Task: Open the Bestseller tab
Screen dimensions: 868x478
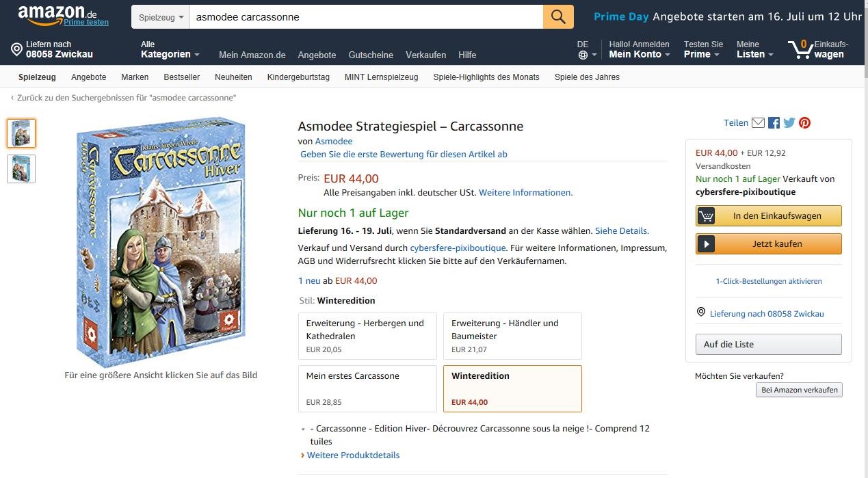Action: [182, 77]
